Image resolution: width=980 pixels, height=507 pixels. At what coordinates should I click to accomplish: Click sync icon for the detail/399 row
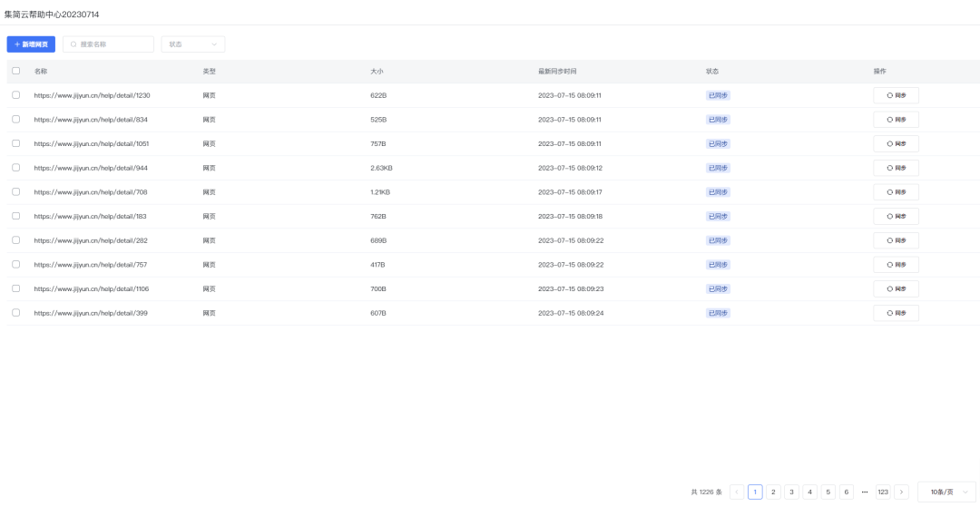890,313
